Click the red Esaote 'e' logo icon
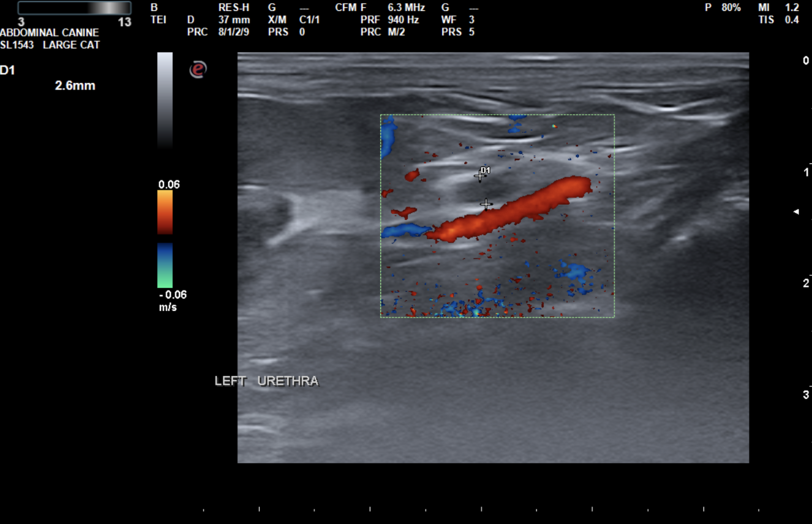The height and width of the screenshot is (524, 812). (x=198, y=69)
